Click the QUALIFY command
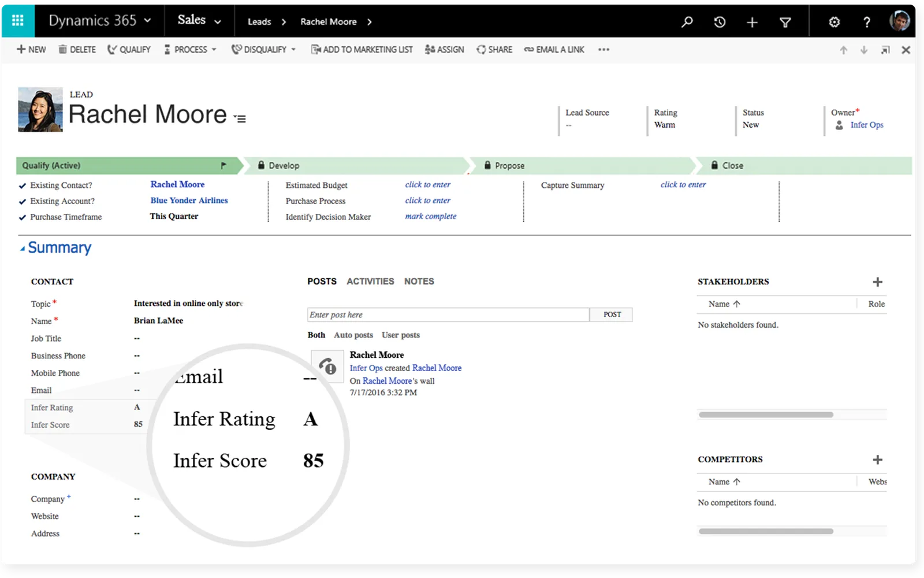Screen dimensions: 924x578 129,50
